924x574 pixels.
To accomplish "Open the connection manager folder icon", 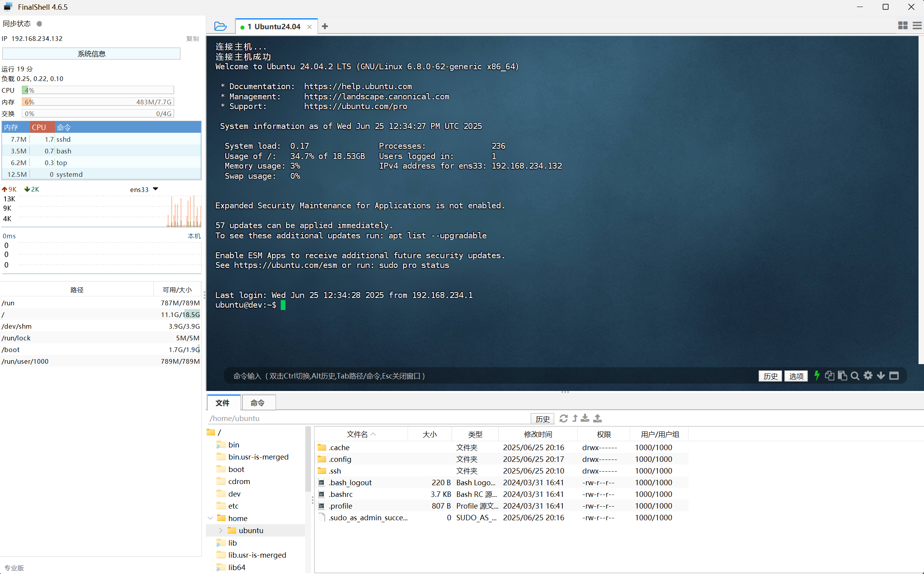I will point(220,26).
